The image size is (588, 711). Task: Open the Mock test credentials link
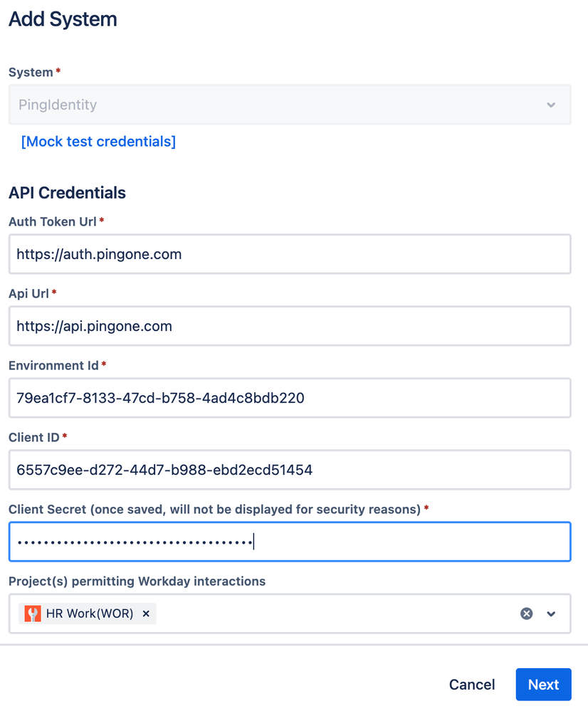point(98,141)
